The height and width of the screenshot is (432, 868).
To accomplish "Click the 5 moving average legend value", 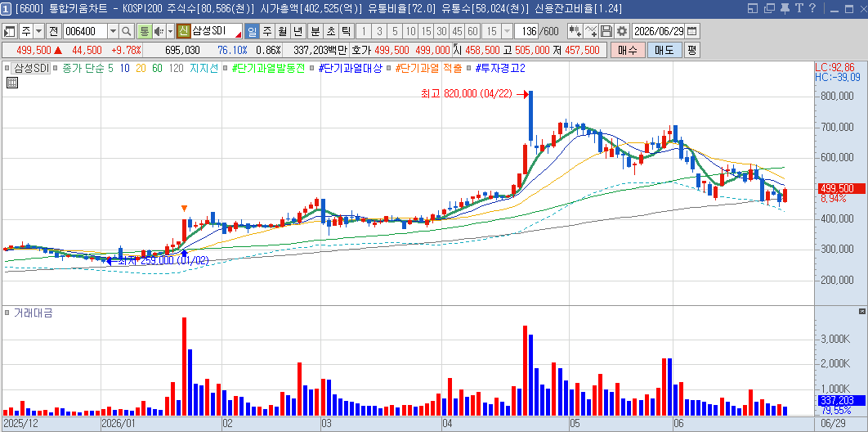I will (x=109, y=69).
